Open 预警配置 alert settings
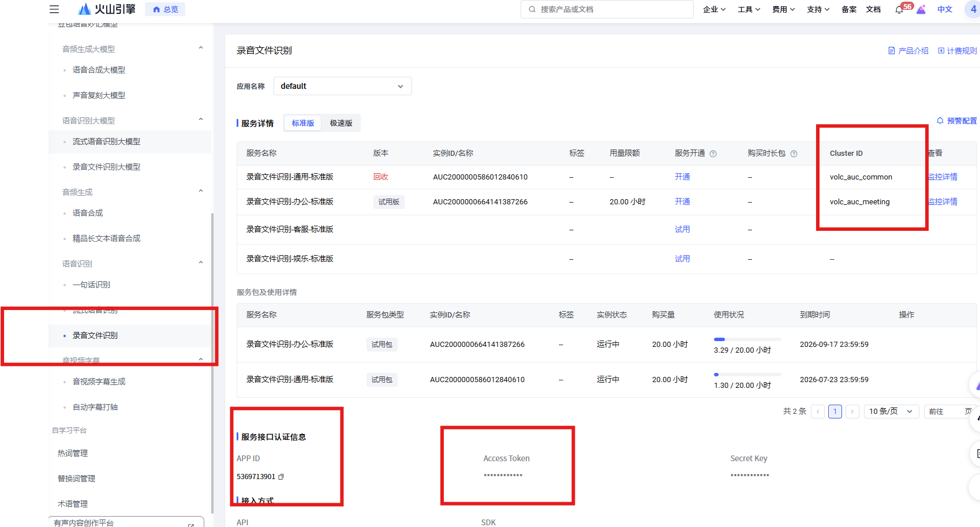Screen dimensions: 980x527 [957, 121]
